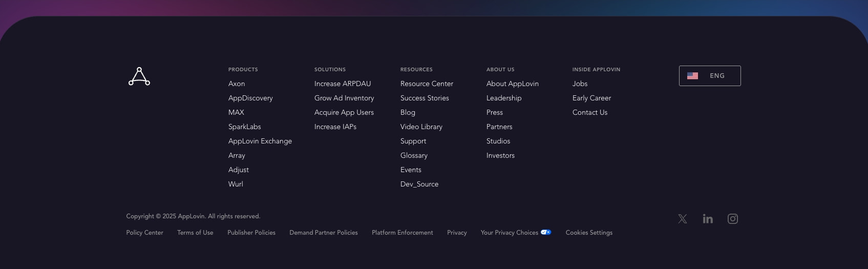Select the Array link
868x269 pixels.
pyautogui.click(x=237, y=155)
